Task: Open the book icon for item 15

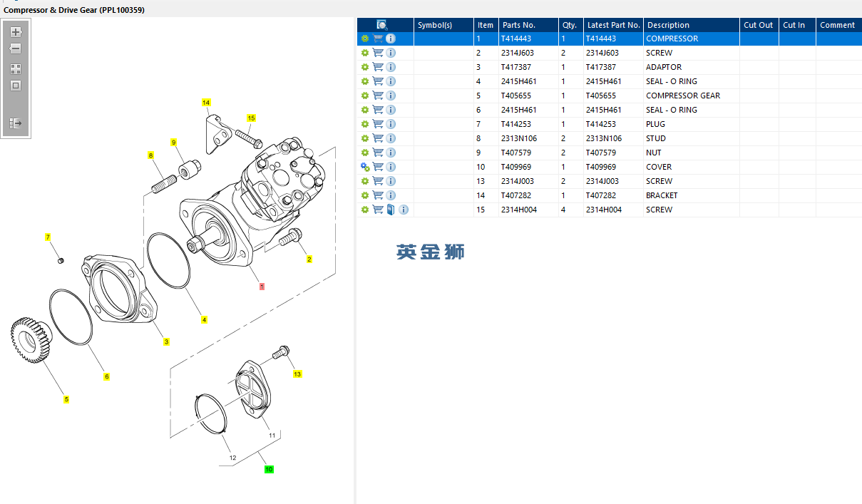Action: pyautogui.click(x=391, y=210)
